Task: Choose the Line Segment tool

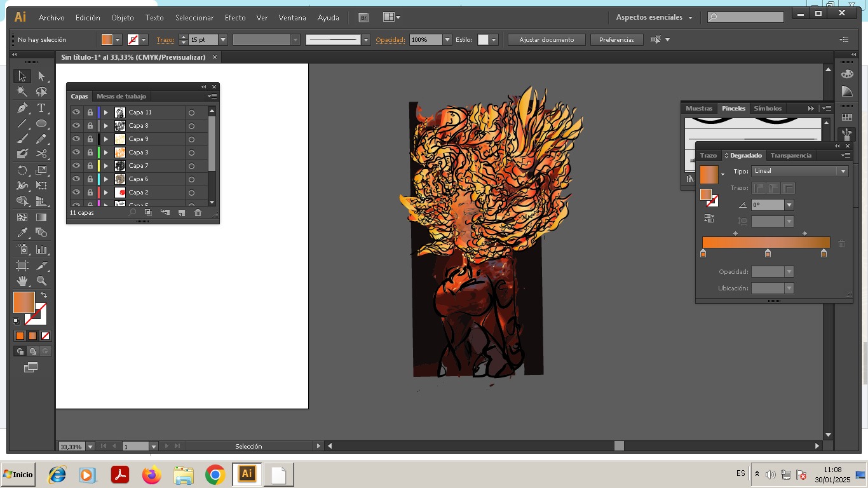Action: pos(22,124)
